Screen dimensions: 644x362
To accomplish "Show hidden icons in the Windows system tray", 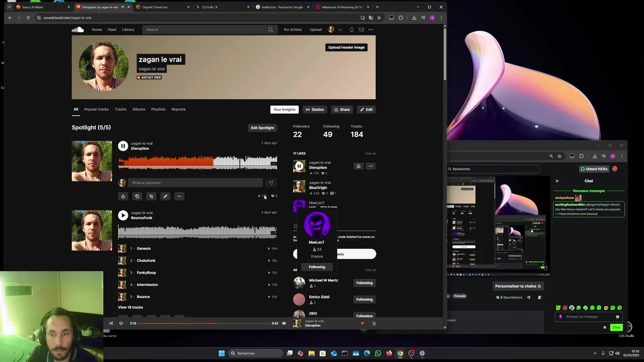I will tap(595, 353).
